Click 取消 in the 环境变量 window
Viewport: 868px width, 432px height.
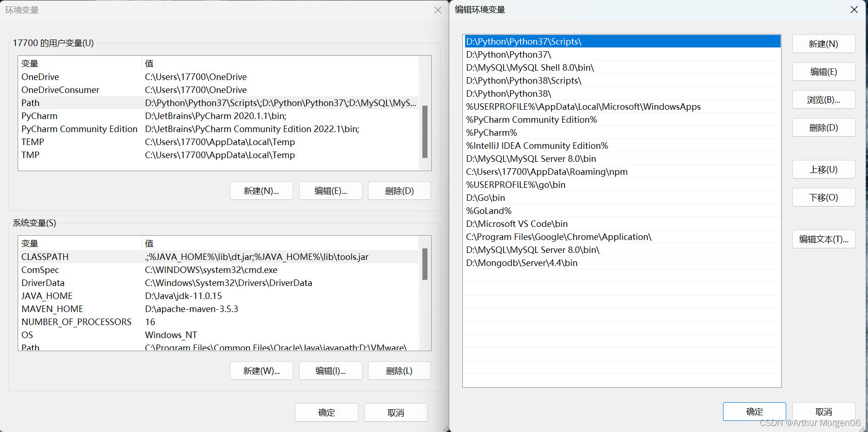pos(395,412)
